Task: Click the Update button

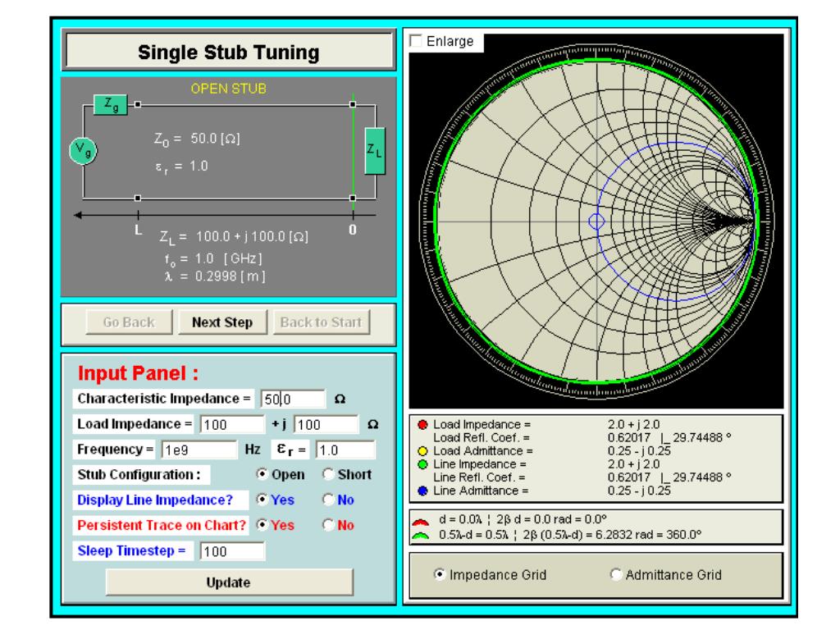Action: pyautogui.click(x=230, y=582)
